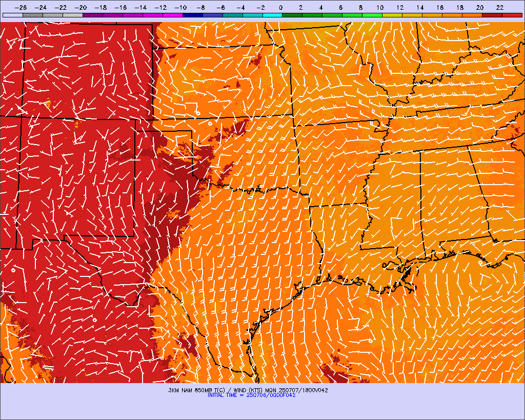Image resolution: width=525 pixels, height=420 pixels.
Task: Select the dark green swatch between 0 and 2
Action: [x=292, y=15]
